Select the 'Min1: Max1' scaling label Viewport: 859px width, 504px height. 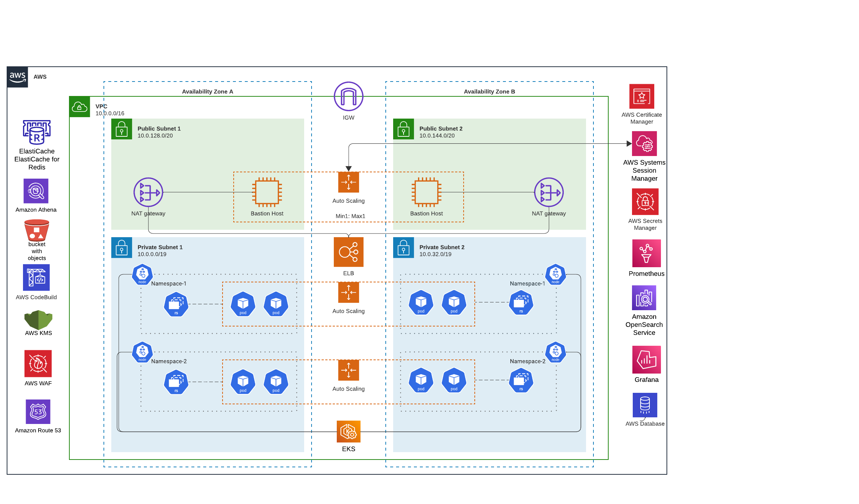(350, 216)
